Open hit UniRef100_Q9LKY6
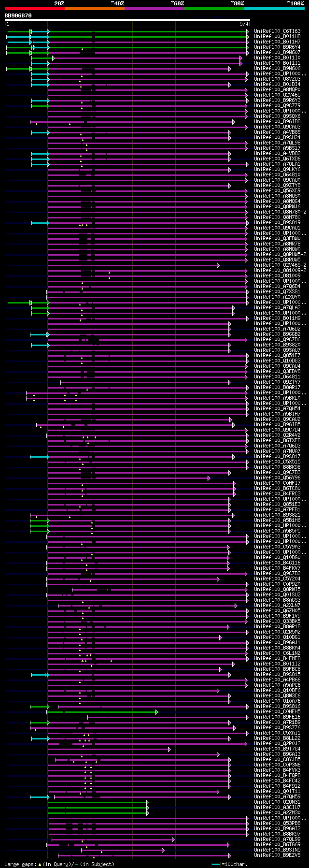The height and width of the screenshot is (868, 309). pos(277,170)
